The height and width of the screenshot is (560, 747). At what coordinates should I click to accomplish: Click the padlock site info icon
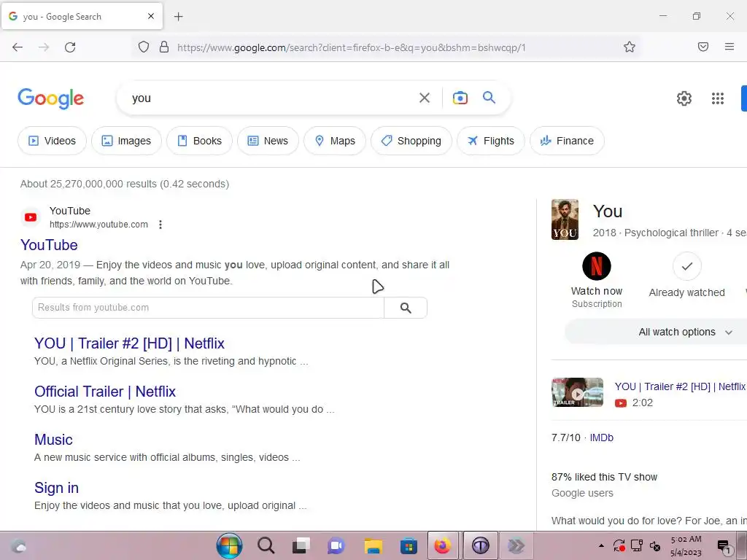coord(164,47)
